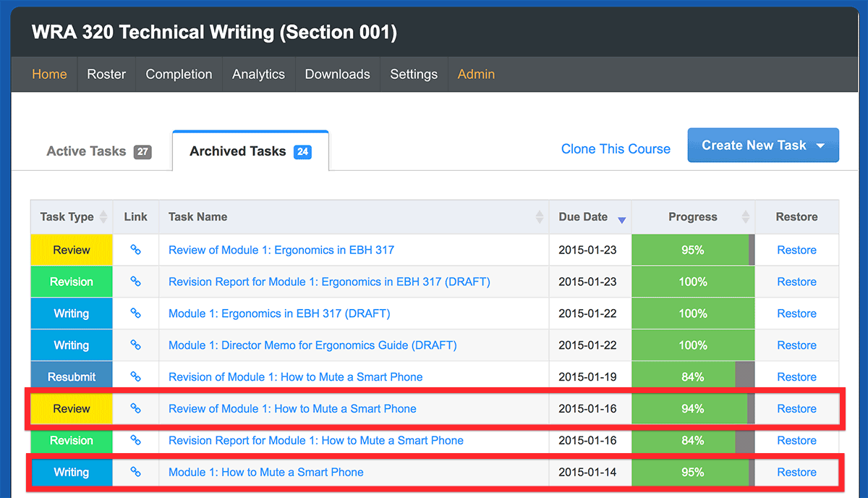This screenshot has width=868, height=498.
Task: Click due date 2015-01-23 of the Review row
Action: pos(588,250)
